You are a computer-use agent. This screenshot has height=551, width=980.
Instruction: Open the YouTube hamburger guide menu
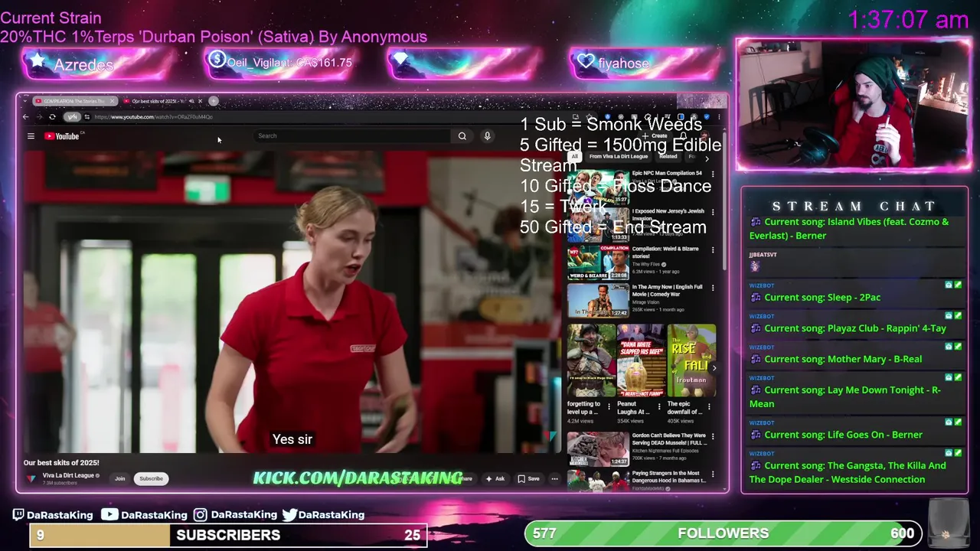(31, 136)
